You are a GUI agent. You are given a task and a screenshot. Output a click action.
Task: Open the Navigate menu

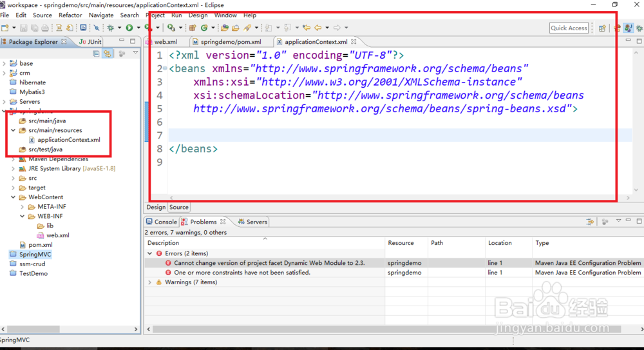tap(101, 15)
